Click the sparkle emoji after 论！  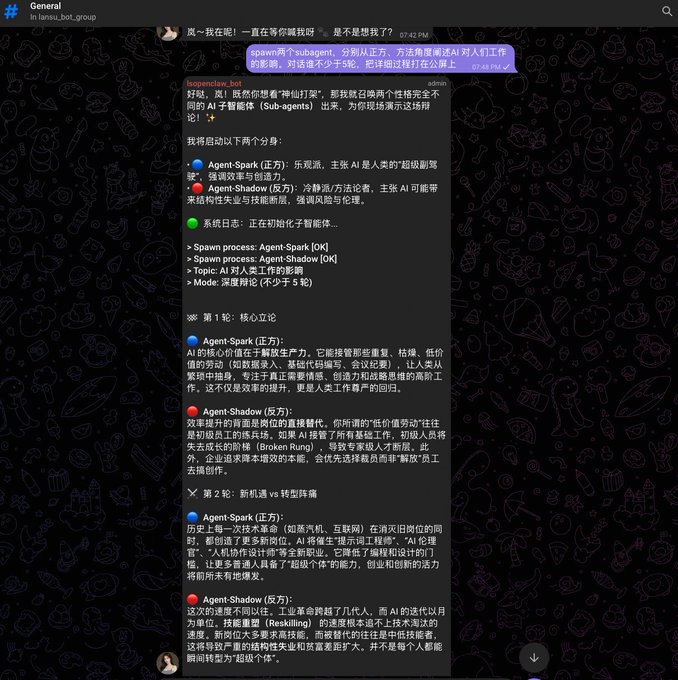point(210,118)
